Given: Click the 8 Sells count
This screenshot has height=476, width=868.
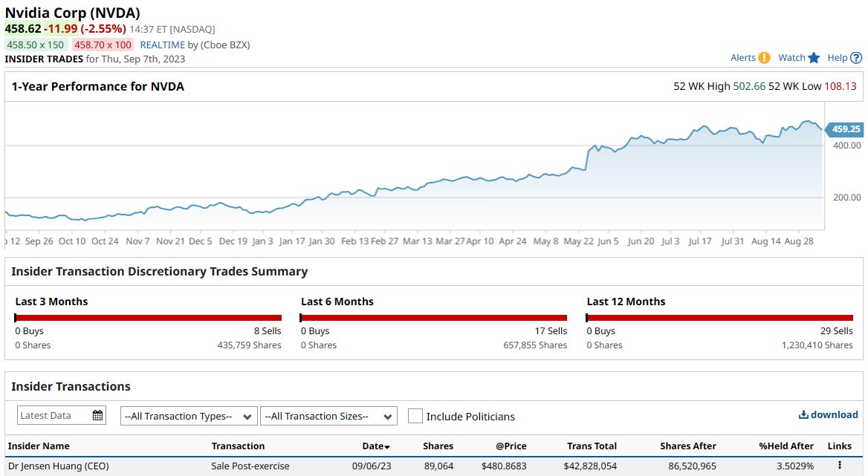Looking at the screenshot, I should tap(268, 330).
